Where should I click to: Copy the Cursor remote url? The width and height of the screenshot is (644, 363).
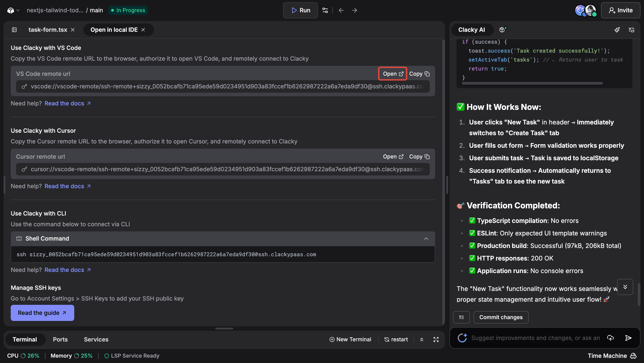[x=419, y=157]
